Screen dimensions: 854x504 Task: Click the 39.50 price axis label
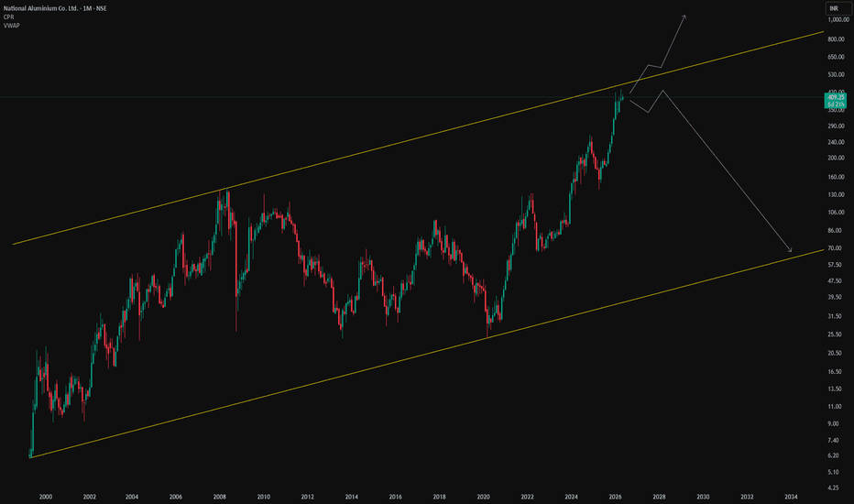tap(835, 297)
